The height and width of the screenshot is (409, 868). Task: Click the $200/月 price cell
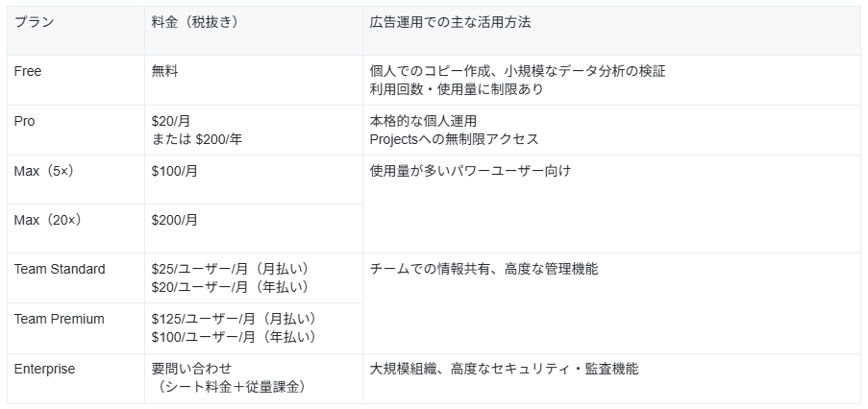pos(254,229)
